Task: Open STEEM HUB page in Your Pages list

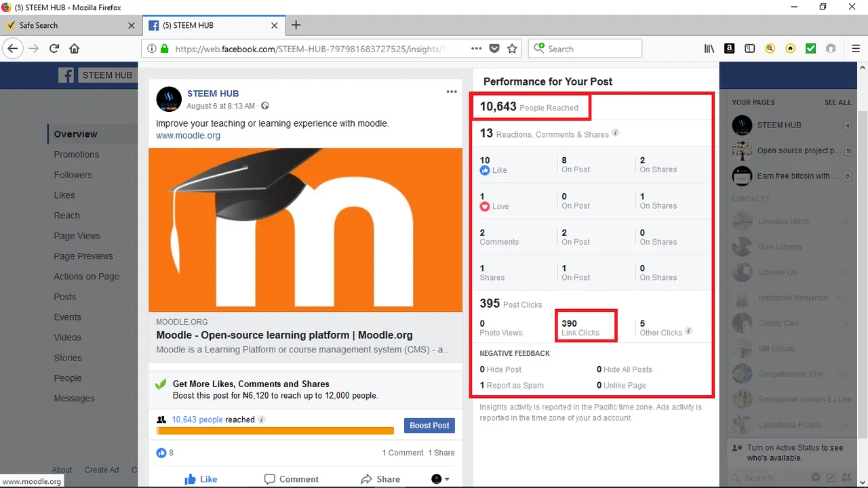Action: [x=791, y=125]
